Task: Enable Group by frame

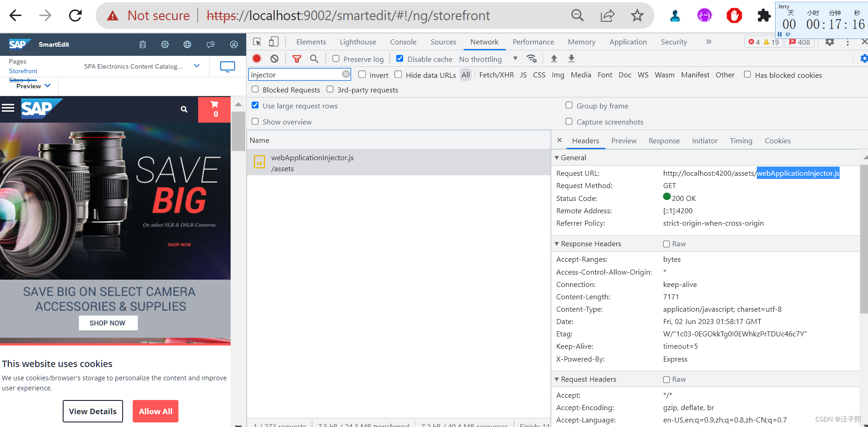Action: coord(569,105)
